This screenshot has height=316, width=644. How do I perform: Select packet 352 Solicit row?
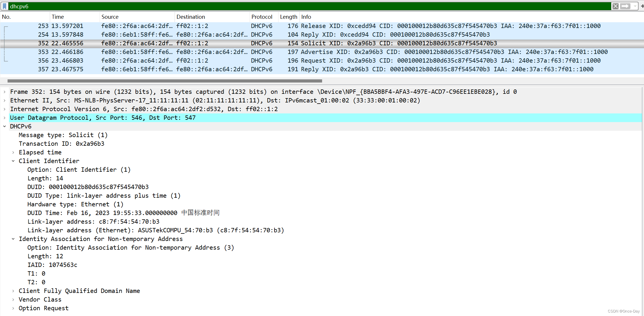tap(322, 43)
